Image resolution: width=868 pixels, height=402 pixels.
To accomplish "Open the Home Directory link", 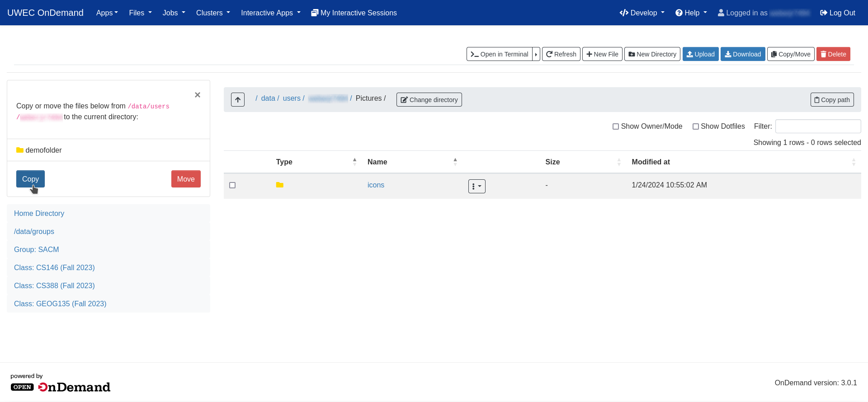I will pyautogui.click(x=39, y=213).
